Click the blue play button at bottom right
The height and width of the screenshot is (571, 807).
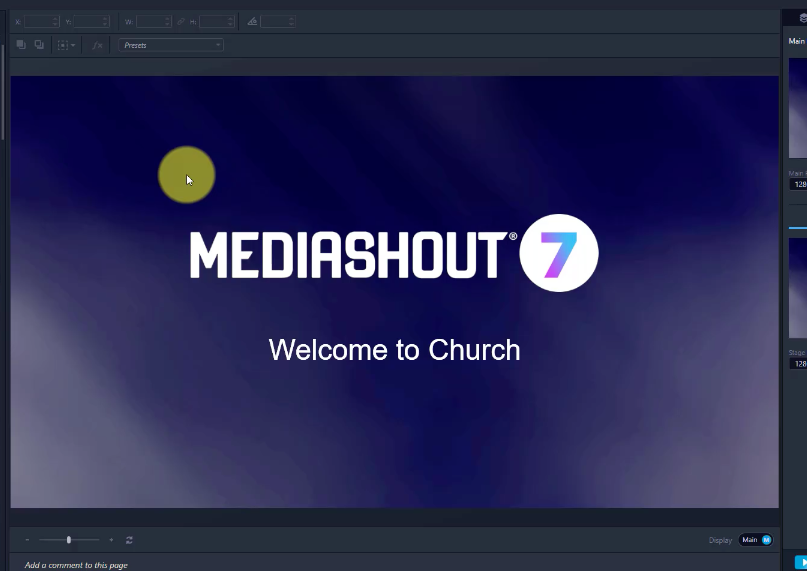[801, 563]
